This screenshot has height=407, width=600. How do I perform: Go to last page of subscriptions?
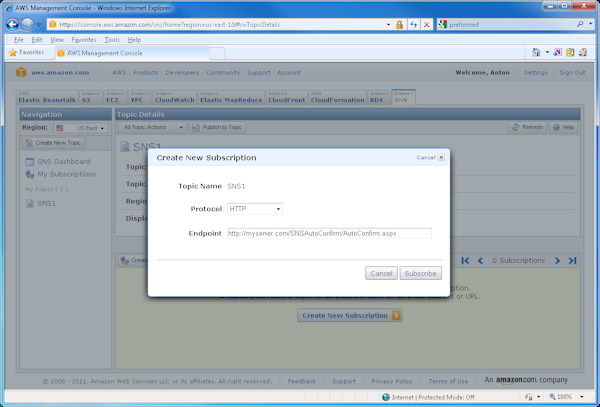[572, 260]
